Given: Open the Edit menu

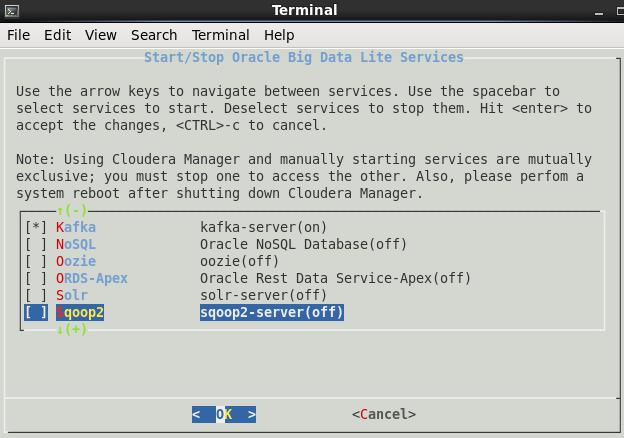Looking at the screenshot, I should click(57, 35).
